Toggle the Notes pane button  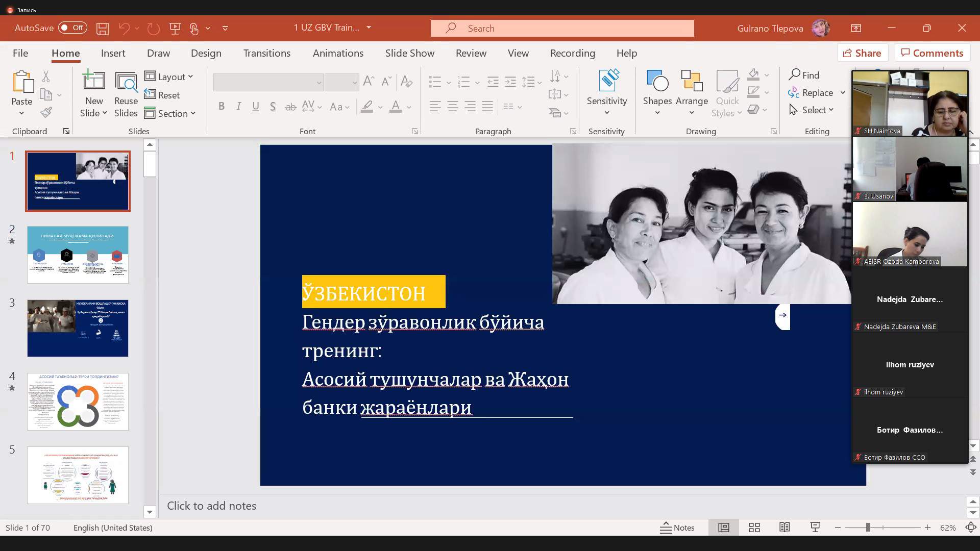(x=677, y=528)
